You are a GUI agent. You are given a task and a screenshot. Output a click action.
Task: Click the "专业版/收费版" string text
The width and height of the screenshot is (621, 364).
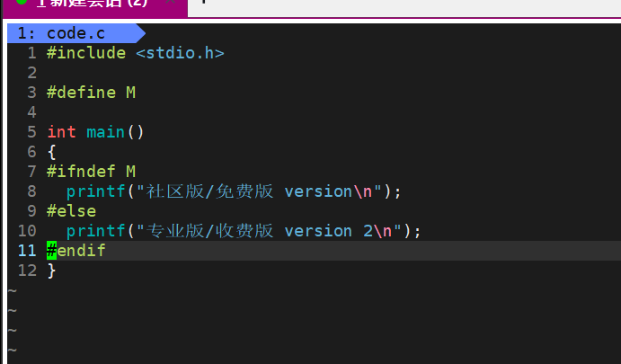(209, 231)
